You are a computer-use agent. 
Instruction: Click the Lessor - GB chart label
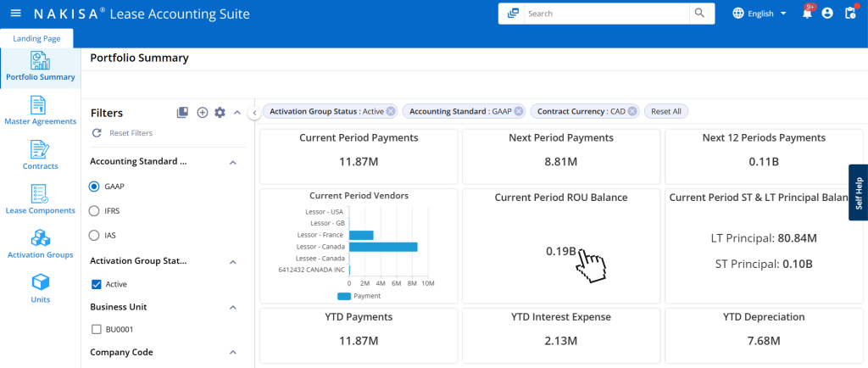327,223
